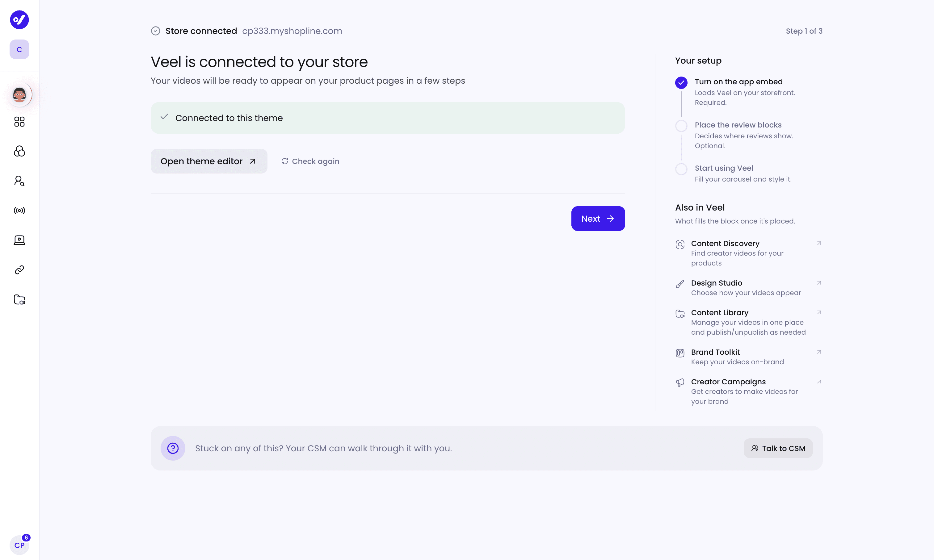This screenshot has width=934, height=560.
Task: Open Design Studio link
Action: pyautogui.click(x=749, y=288)
